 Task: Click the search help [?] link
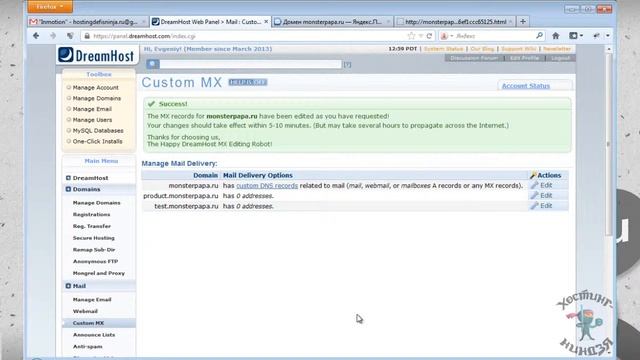[347, 64]
